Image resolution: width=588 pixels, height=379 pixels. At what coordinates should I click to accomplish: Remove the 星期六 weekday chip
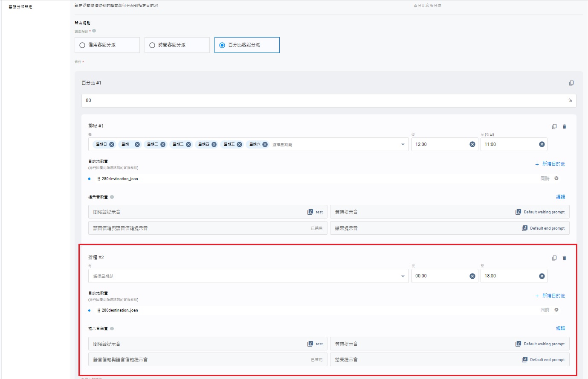click(x=265, y=144)
